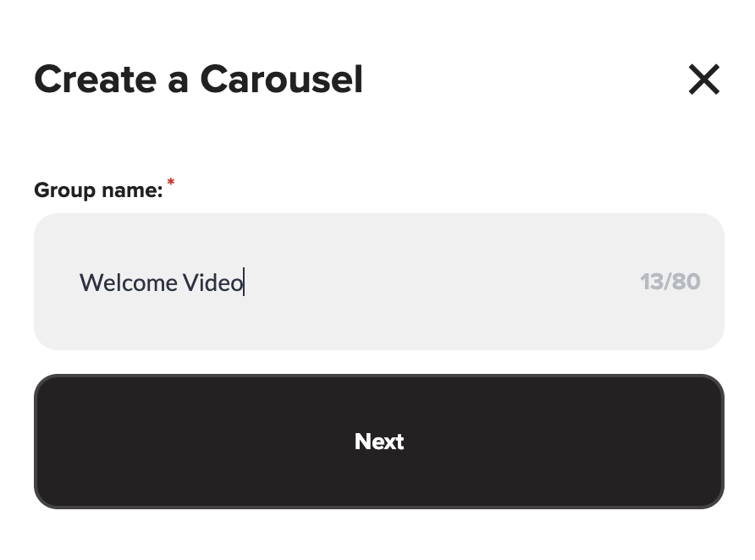Click the 'Next' label text
This screenshot has height=560, width=755.
click(378, 442)
